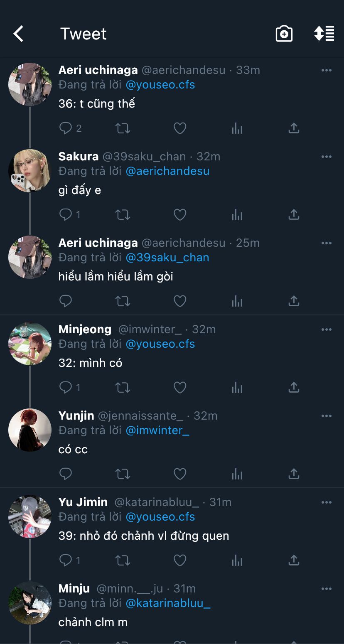View Yunjin's profile avatar
This screenshot has height=644, width=344.
point(29,430)
